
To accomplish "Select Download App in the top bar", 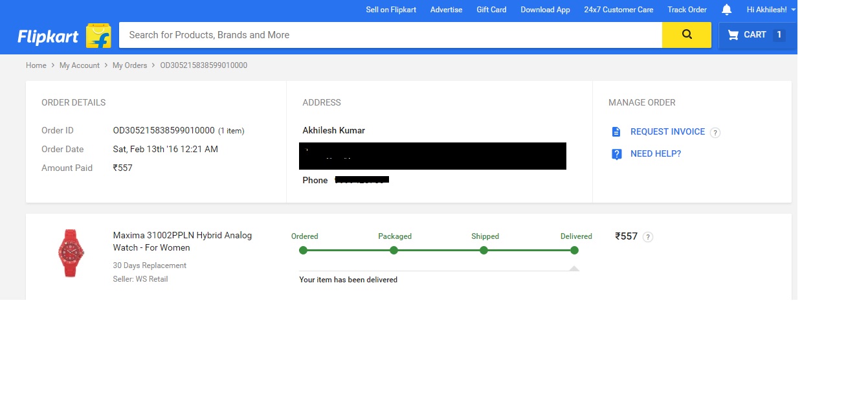I will click(x=545, y=10).
